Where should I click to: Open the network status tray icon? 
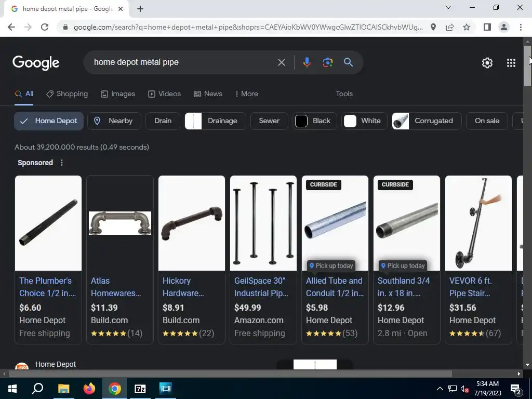click(453, 389)
